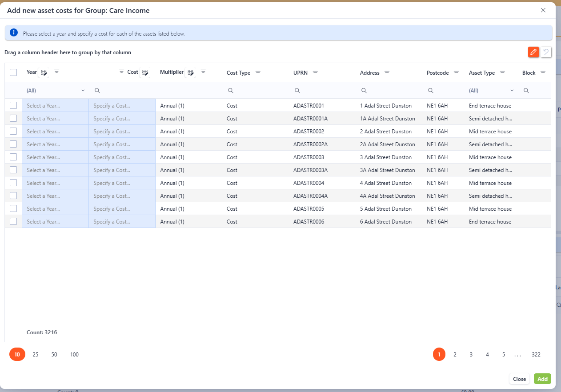The height and width of the screenshot is (392, 561).
Task: Open Select a Year for ADASTR0002
Action: (x=55, y=132)
